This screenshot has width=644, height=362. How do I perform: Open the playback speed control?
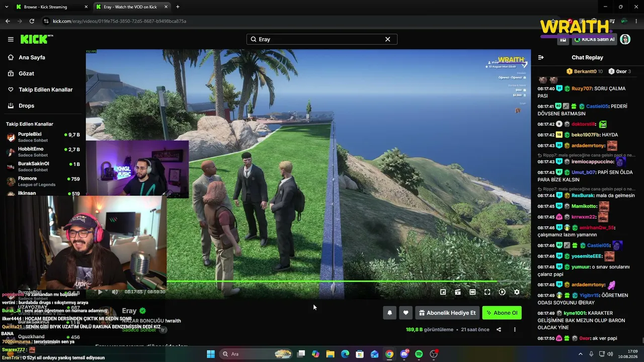(x=502, y=292)
